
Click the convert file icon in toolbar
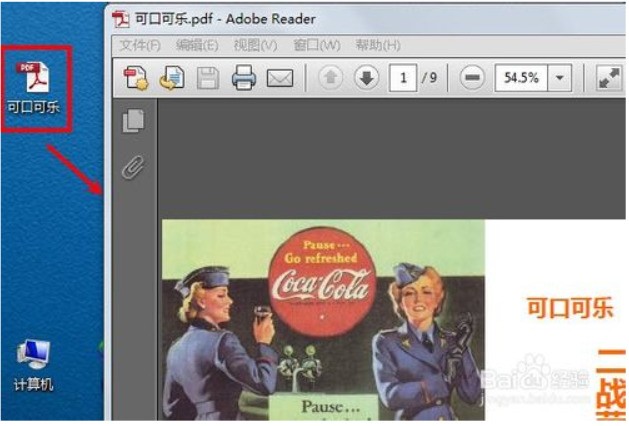click(171, 78)
